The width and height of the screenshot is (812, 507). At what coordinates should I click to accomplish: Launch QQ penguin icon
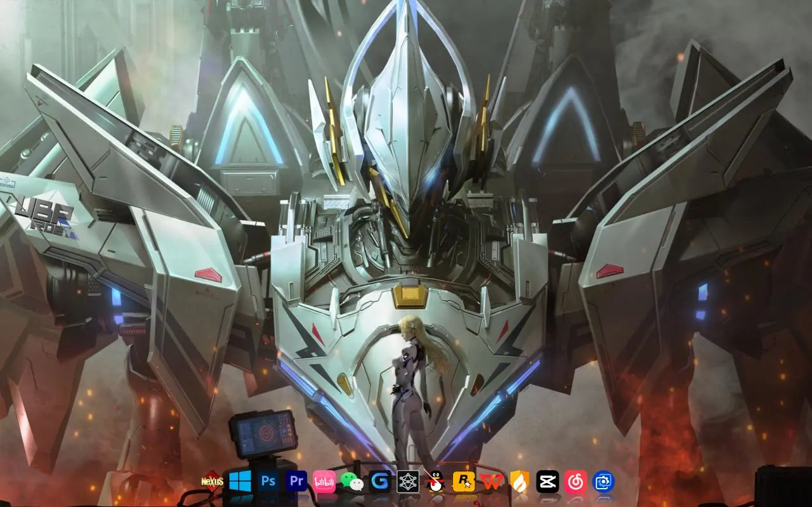point(436,482)
